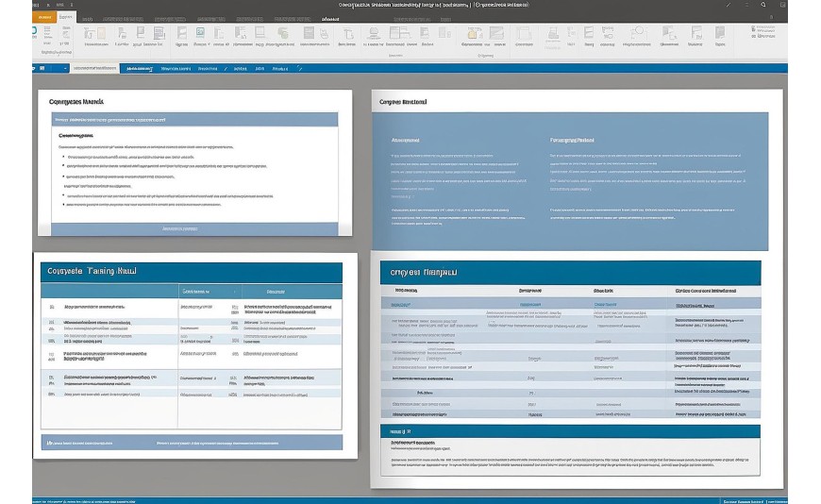This screenshot has width=821, height=504.
Task: Click the large shaded table-style ribbon icon
Action: 495,34
